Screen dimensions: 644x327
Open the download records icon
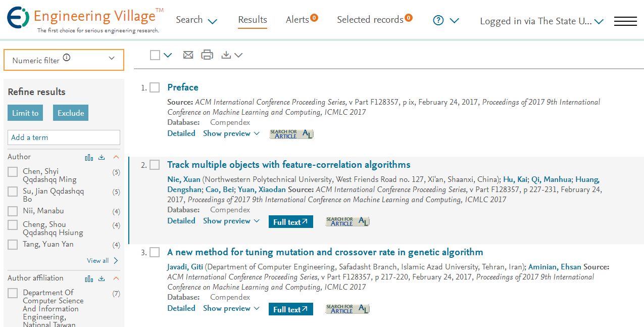pyautogui.click(x=232, y=55)
